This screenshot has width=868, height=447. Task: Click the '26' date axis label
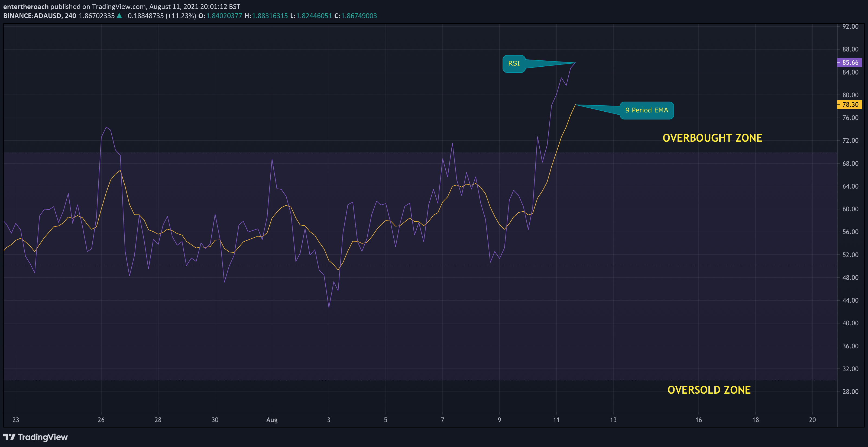[x=101, y=420]
